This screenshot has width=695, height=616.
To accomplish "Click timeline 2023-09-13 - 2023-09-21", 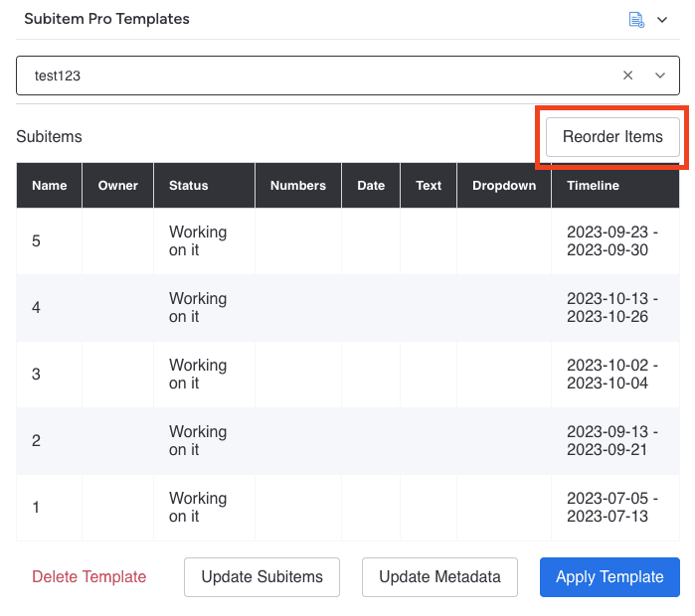I will click(x=612, y=440).
